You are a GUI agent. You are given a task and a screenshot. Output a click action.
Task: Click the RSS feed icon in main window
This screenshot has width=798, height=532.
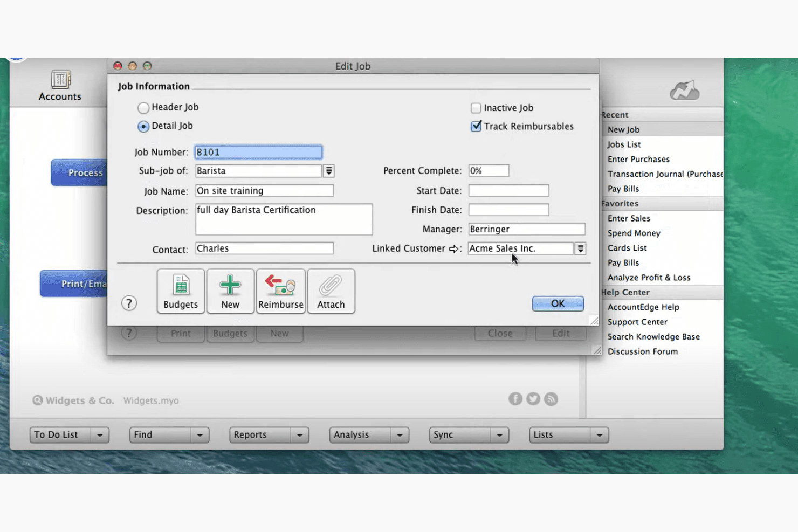[x=551, y=399]
